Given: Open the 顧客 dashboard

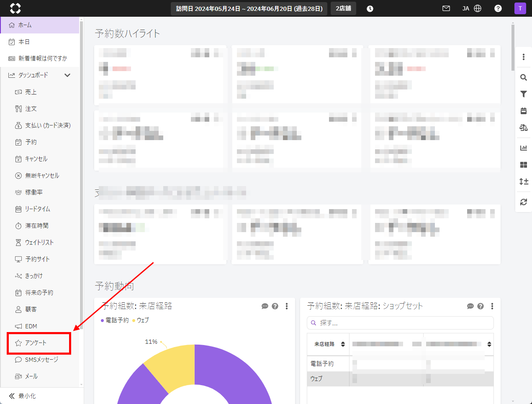Looking at the screenshot, I should (40, 309).
